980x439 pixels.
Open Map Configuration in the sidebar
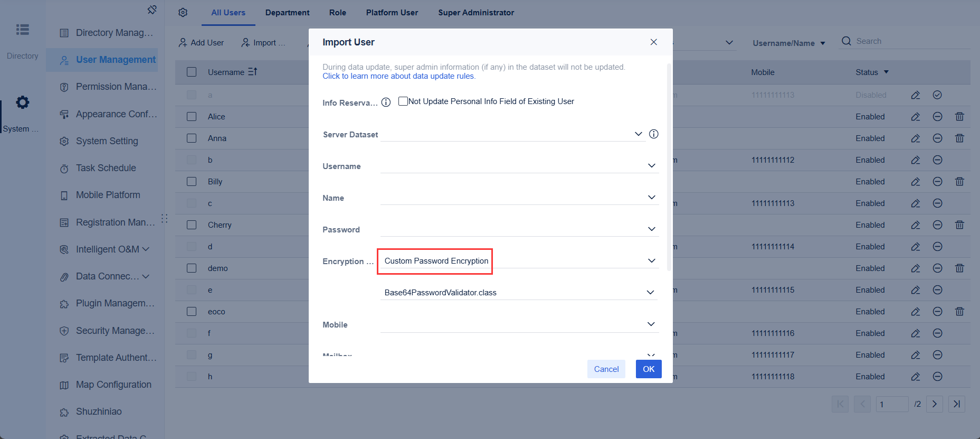point(113,385)
